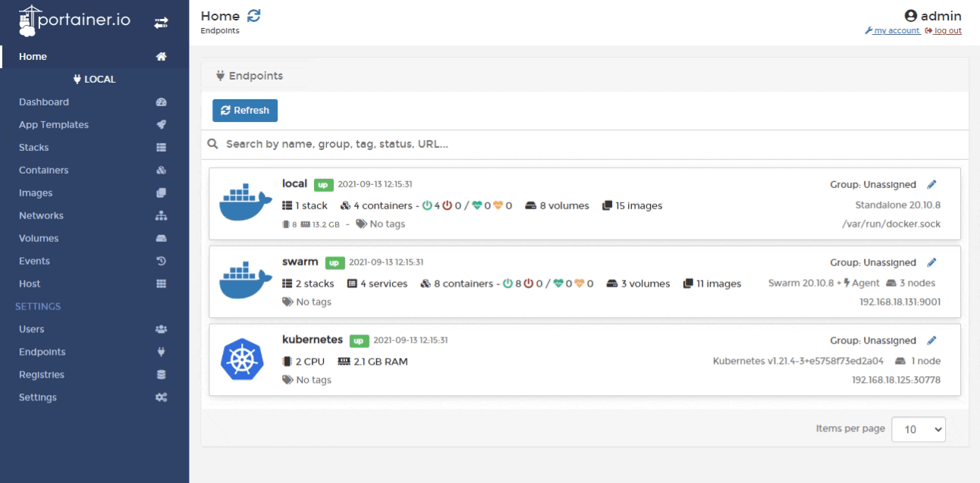The image size is (980, 483).
Task: Click the Dashboard gauge icon
Action: click(161, 102)
